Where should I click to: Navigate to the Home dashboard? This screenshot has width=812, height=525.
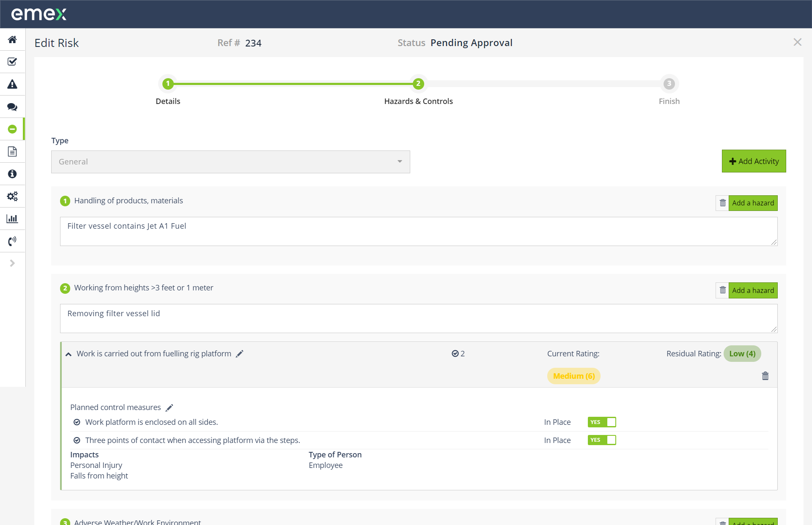coord(12,39)
